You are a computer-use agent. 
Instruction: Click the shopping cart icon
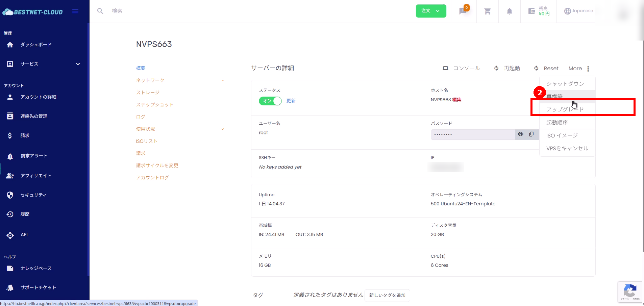[487, 11]
